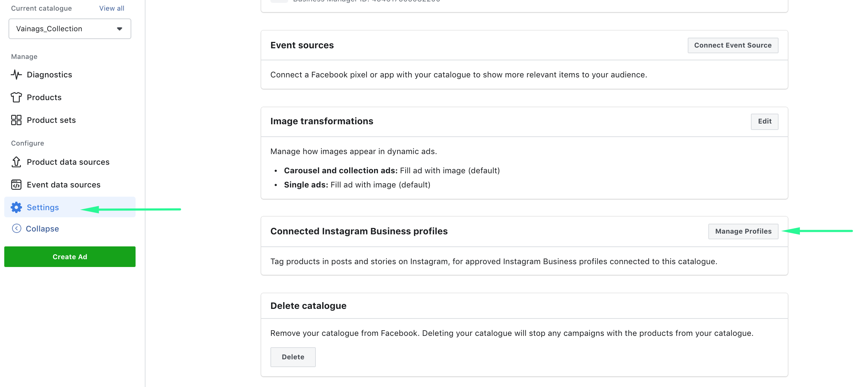This screenshot has height=387, width=868.
Task: Click the View all catalogues link
Action: click(x=112, y=8)
